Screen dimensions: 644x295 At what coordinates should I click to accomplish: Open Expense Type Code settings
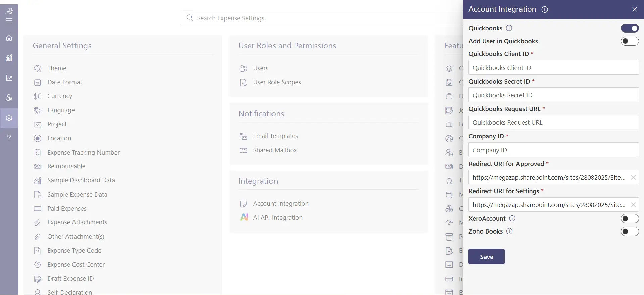[74, 250]
